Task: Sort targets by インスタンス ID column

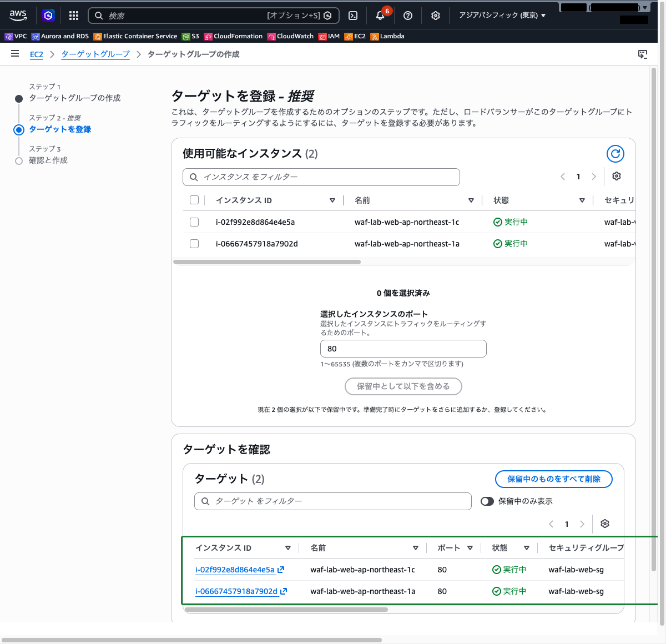Action: [288, 548]
